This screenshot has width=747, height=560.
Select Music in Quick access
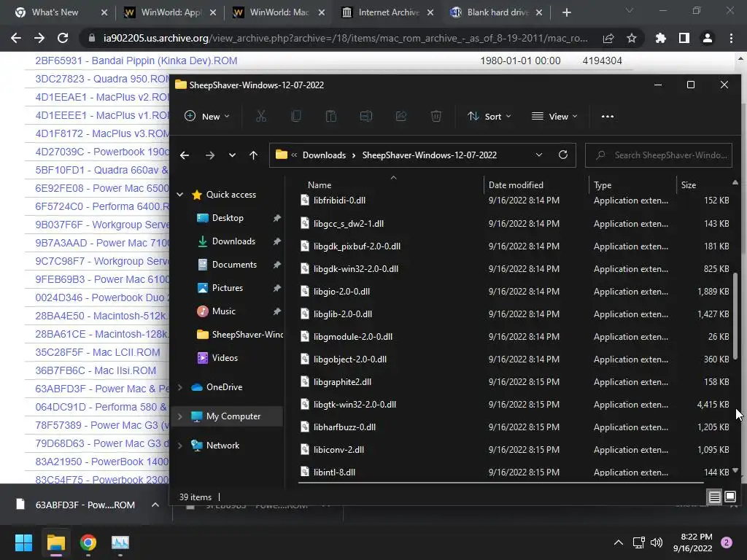coord(223,311)
